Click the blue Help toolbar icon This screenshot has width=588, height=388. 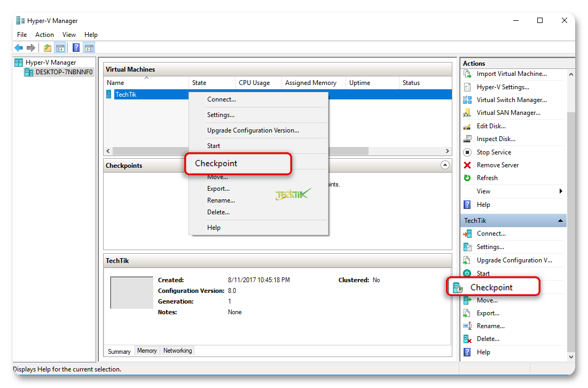point(76,48)
